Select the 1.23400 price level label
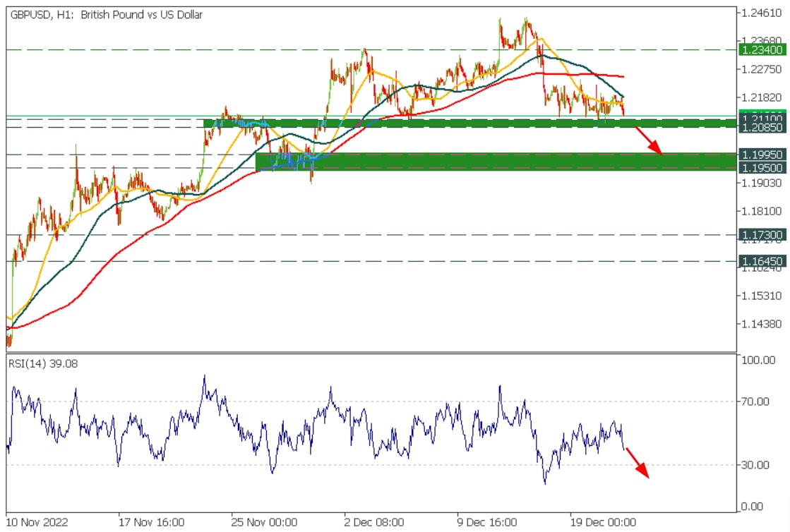The width and height of the screenshot is (790, 532). pos(762,50)
